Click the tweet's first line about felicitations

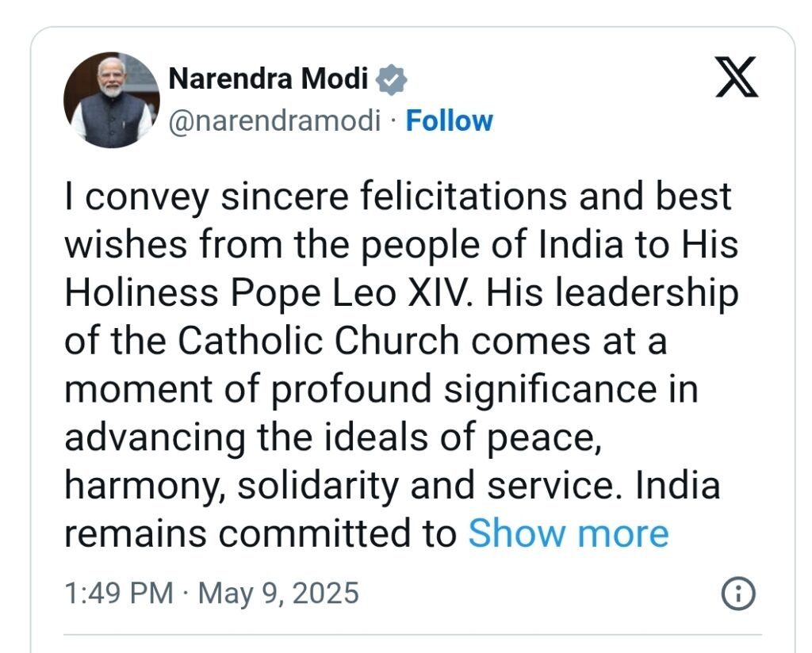(x=398, y=197)
